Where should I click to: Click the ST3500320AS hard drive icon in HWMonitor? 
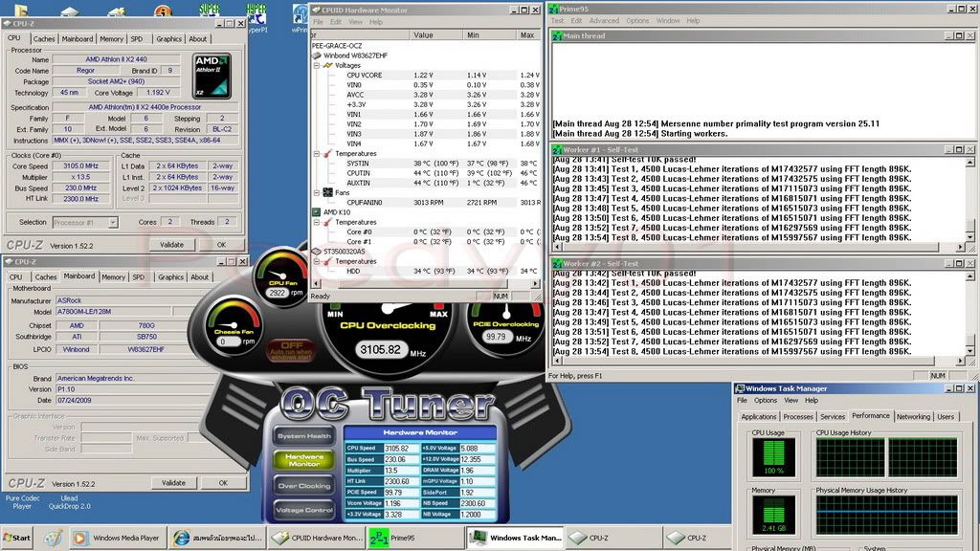click(316, 252)
